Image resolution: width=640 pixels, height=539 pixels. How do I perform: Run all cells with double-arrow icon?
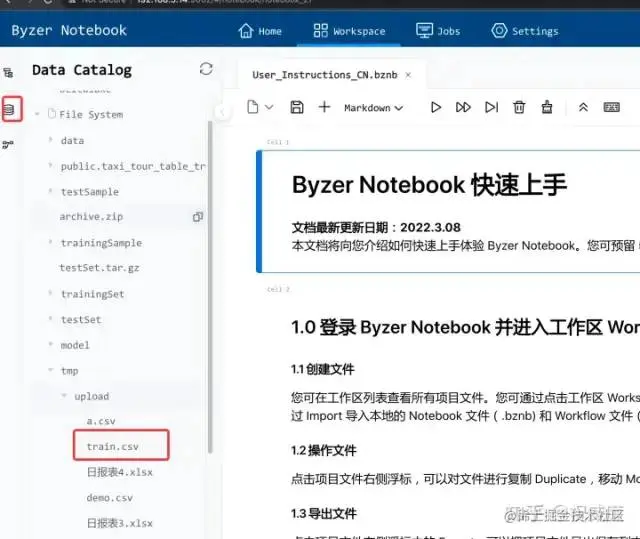[x=463, y=107]
